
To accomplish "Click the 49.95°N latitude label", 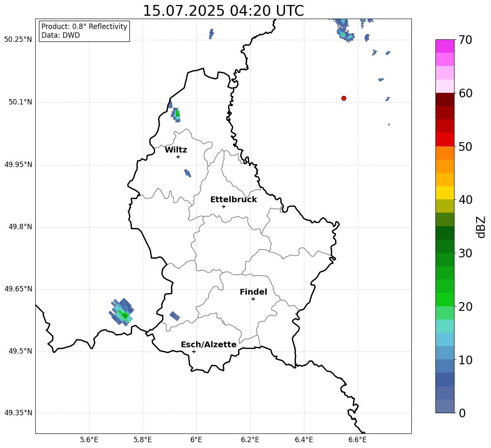I will click(x=18, y=165).
